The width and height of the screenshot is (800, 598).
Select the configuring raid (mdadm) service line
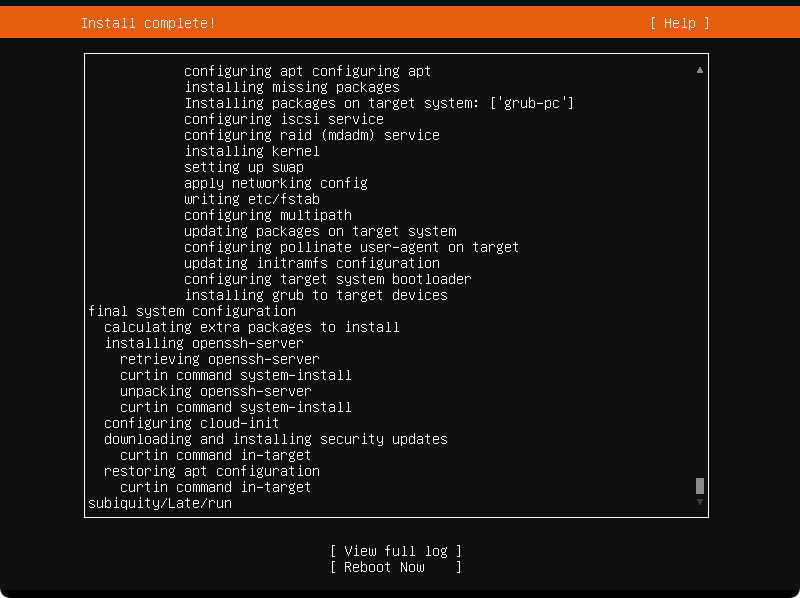tap(312, 135)
